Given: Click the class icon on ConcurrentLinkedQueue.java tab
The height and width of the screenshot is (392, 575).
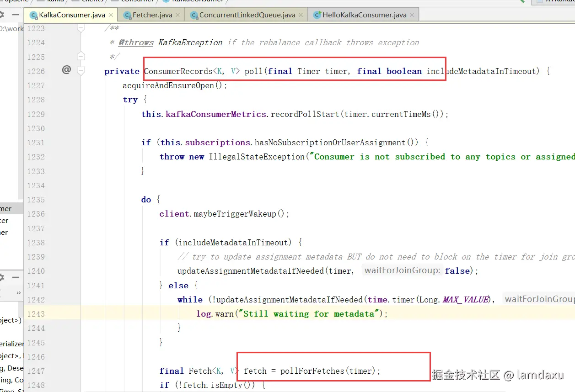Looking at the screenshot, I should (193, 15).
